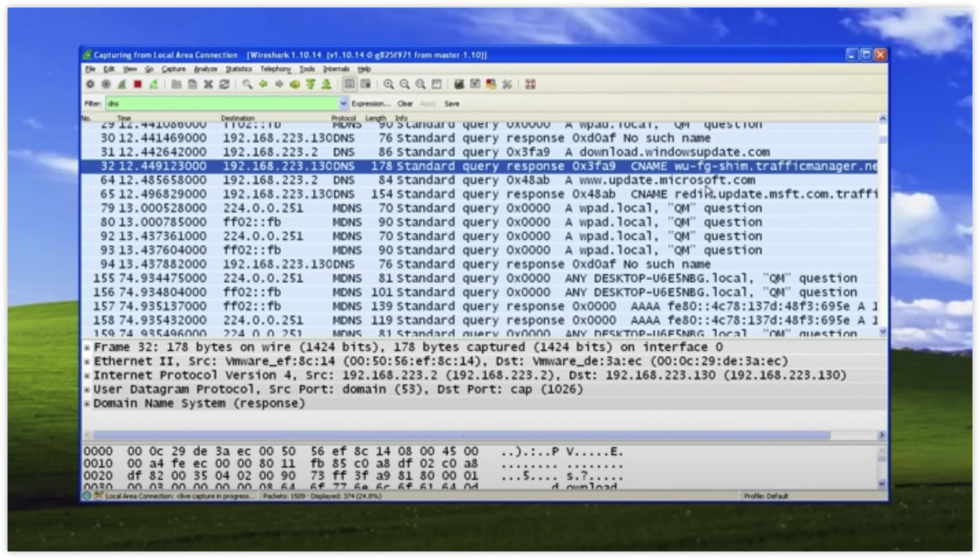Sort packets by Destination column
Viewport: 980px width, 559px height.
tap(238, 118)
